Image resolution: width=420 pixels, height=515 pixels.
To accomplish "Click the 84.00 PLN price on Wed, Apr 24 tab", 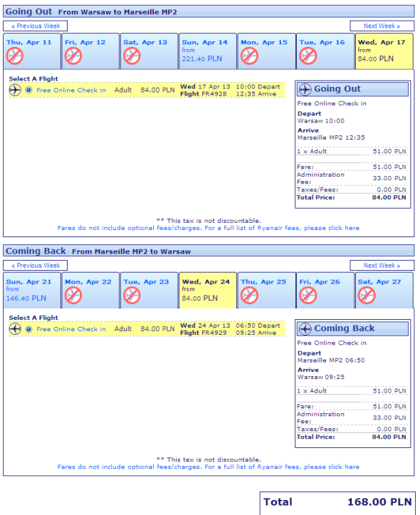I will pyautogui.click(x=200, y=298).
